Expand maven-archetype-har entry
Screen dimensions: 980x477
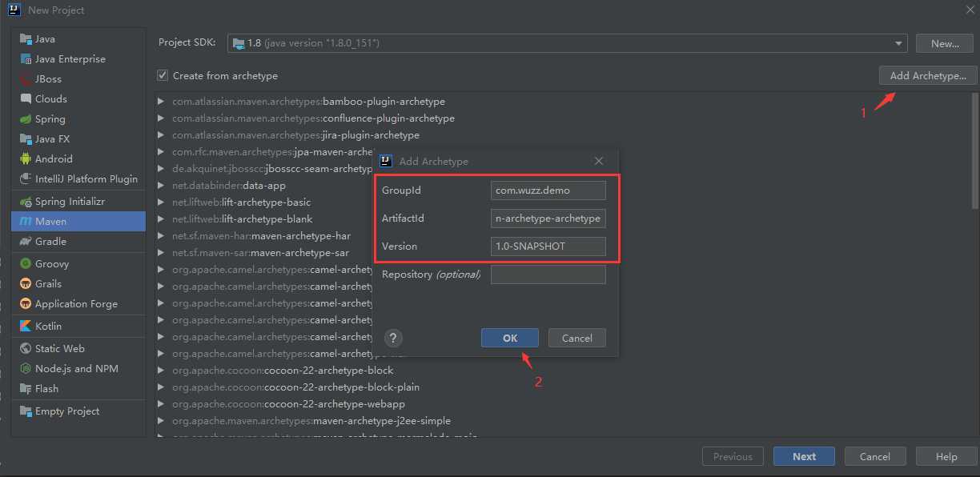[x=161, y=236]
